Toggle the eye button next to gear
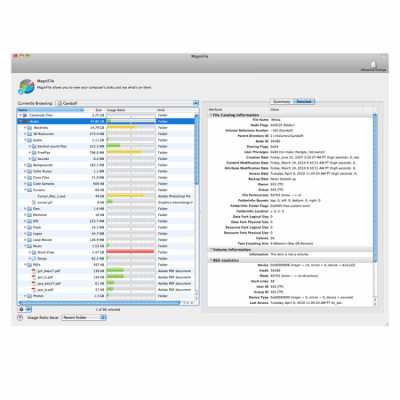The width and height of the screenshot is (400, 400). click(29, 309)
